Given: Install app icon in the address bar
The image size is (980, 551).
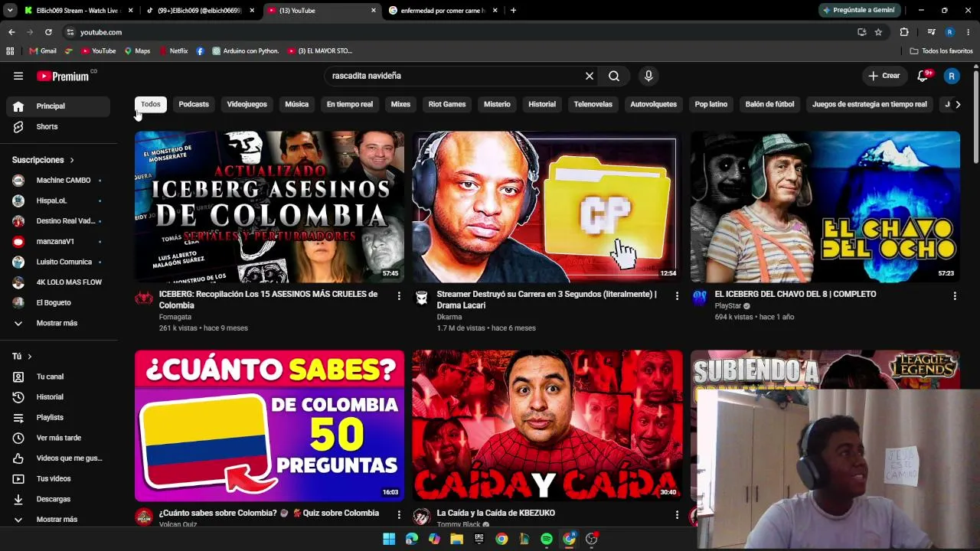Looking at the screenshot, I should point(861,32).
